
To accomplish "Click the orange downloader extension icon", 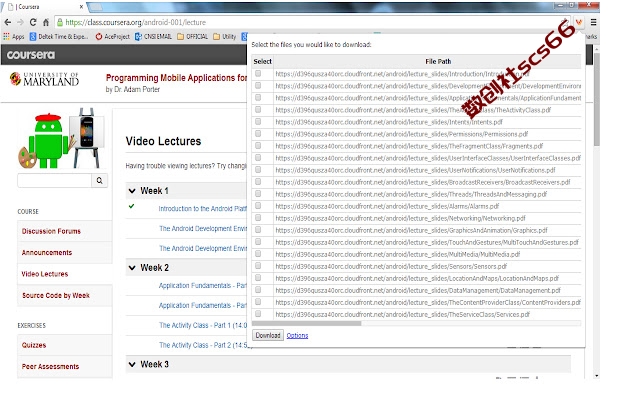I will point(579,22).
